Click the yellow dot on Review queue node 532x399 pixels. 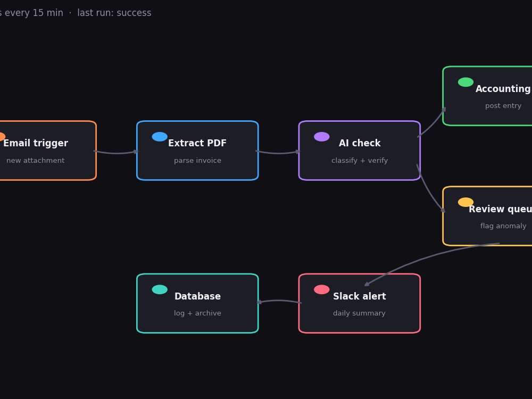pos(465,202)
